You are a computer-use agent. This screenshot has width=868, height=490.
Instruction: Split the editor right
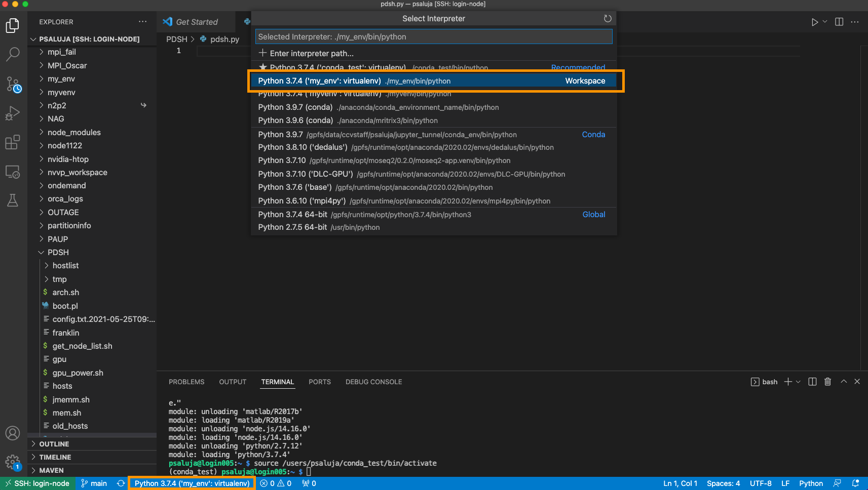tap(839, 22)
